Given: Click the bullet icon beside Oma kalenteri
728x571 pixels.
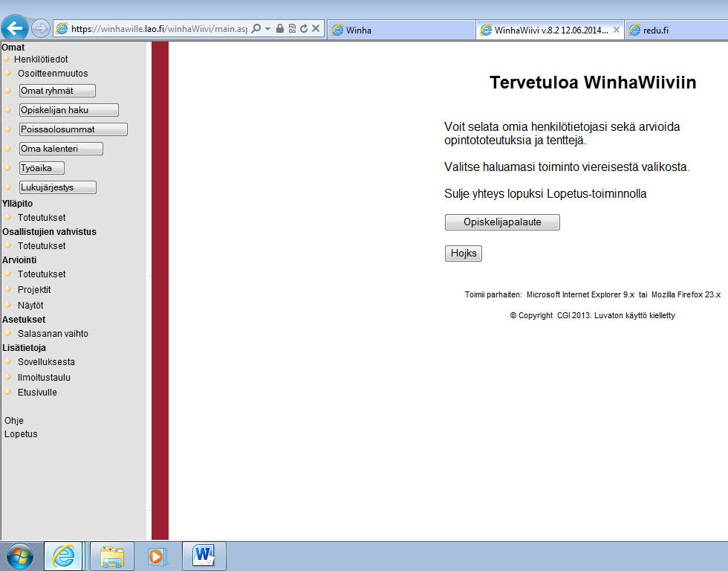Looking at the screenshot, I should pos(8,149).
